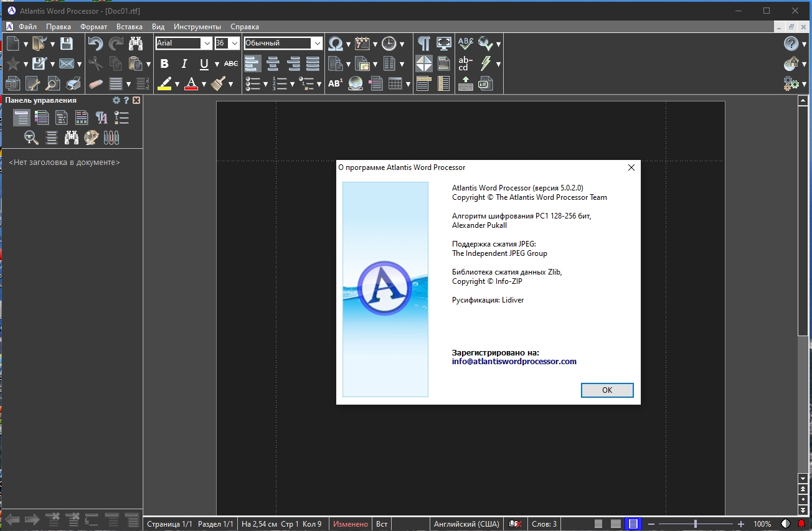812x531 pixels.
Task: Click the Format Painter brush icon
Action: (x=218, y=83)
